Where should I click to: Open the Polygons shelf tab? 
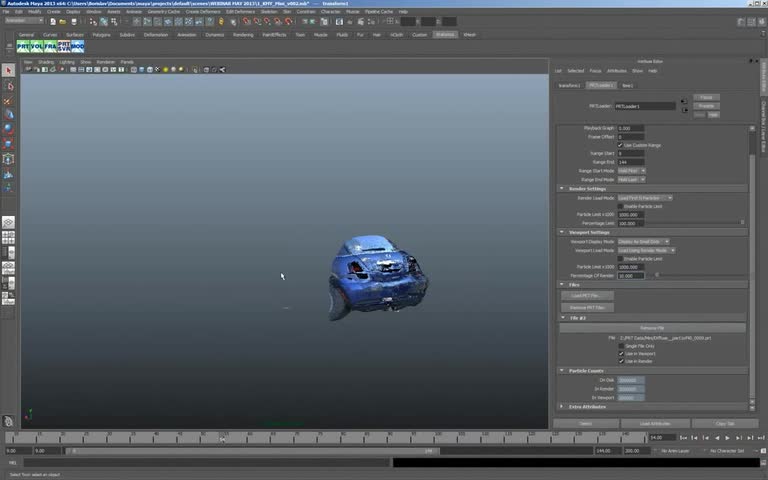[x=102, y=34]
